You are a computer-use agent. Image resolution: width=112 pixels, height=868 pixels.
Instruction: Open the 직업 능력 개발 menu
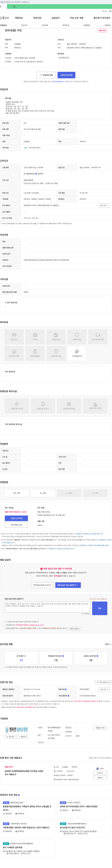[x=77, y=18]
